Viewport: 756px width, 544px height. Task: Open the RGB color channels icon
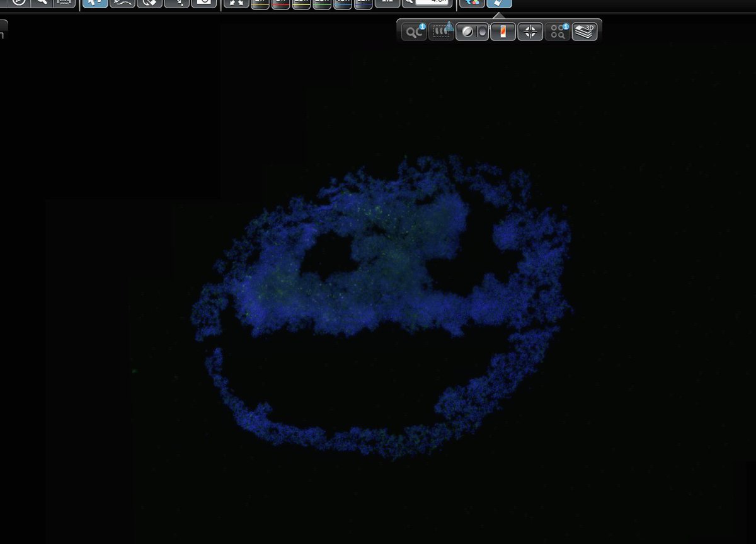pyautogui.click(x=472, y=3)
